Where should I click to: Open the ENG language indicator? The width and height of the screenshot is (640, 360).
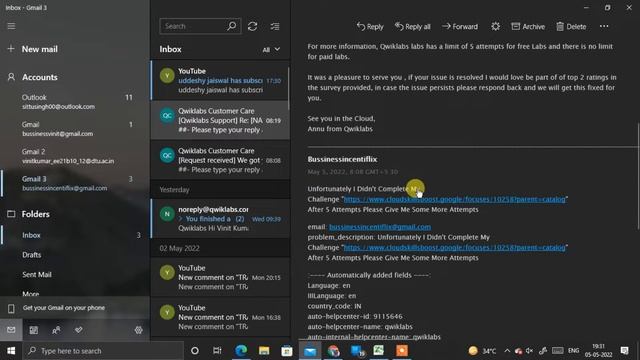click(573, 351)
